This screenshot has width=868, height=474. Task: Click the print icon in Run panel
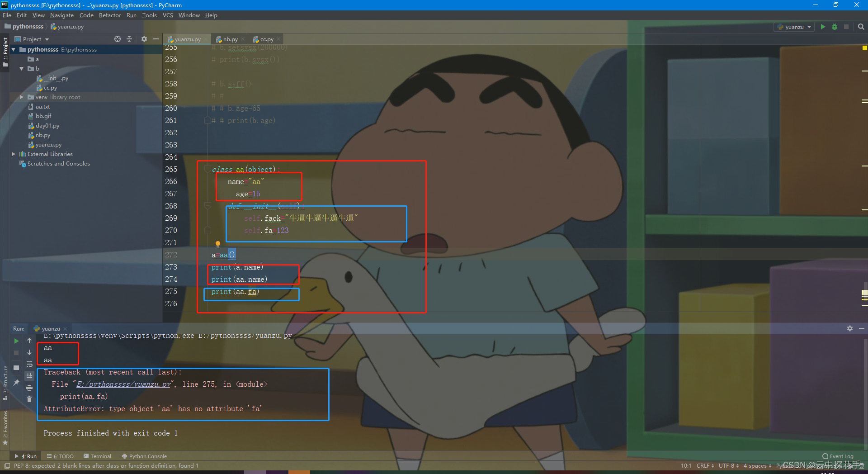(x=29, y=388)
